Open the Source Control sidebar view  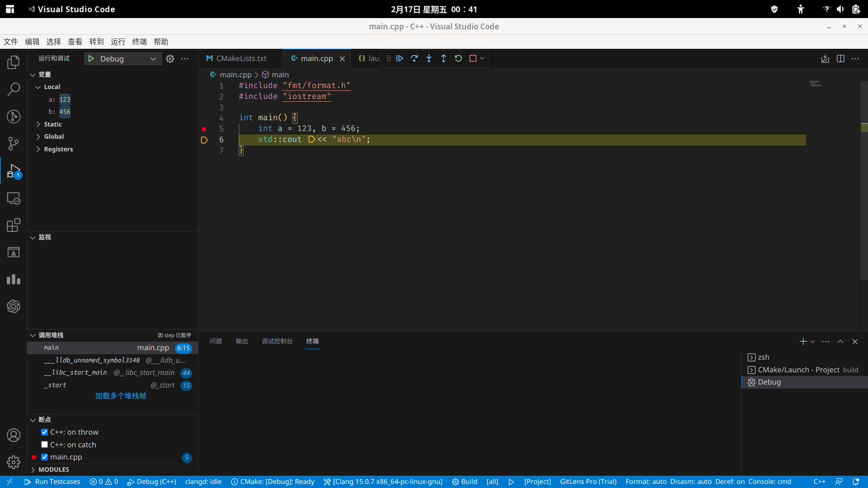pos(14,144)
